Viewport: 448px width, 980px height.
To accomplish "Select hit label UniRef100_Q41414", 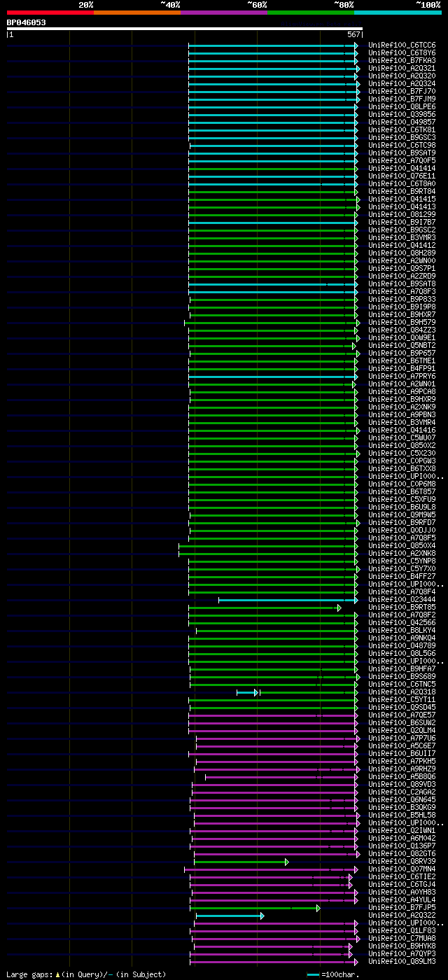I will point(402,169).
